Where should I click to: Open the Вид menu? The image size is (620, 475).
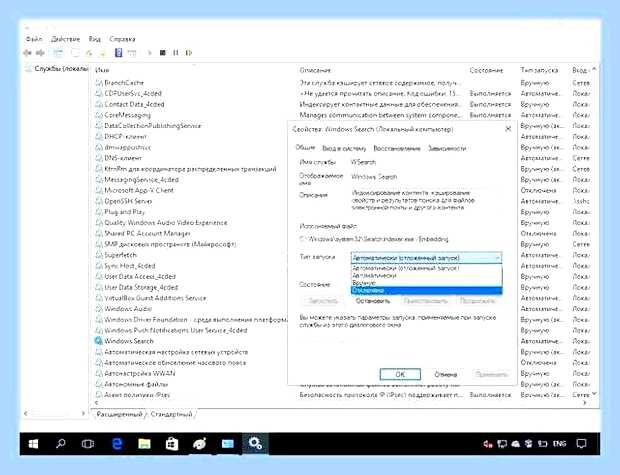[x=95, y=39]
